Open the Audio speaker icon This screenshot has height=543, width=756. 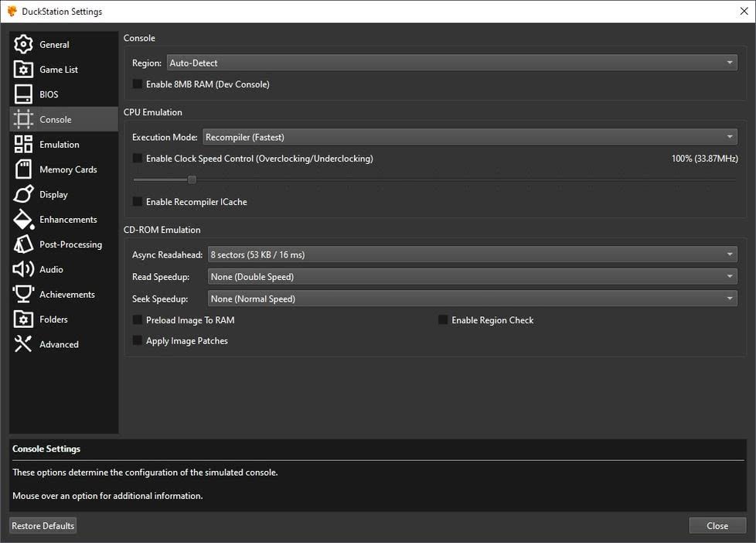[23, 269]
